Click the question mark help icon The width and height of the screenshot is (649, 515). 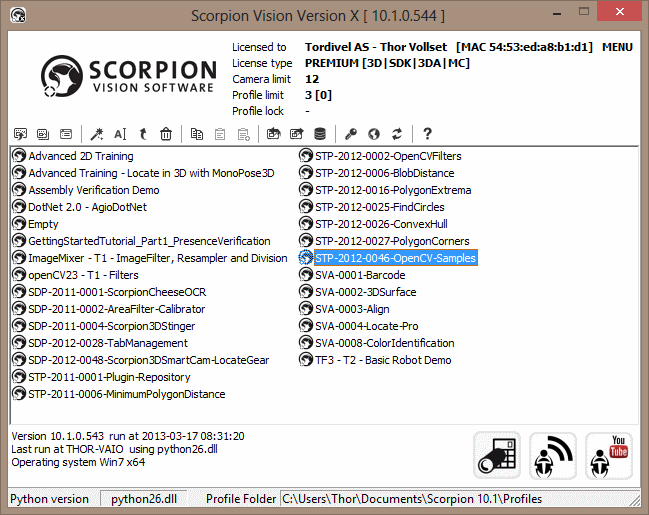[427, 134]
